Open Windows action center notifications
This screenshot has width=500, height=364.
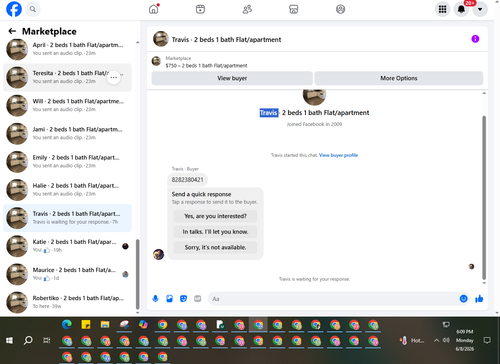[x=487, y=340]
